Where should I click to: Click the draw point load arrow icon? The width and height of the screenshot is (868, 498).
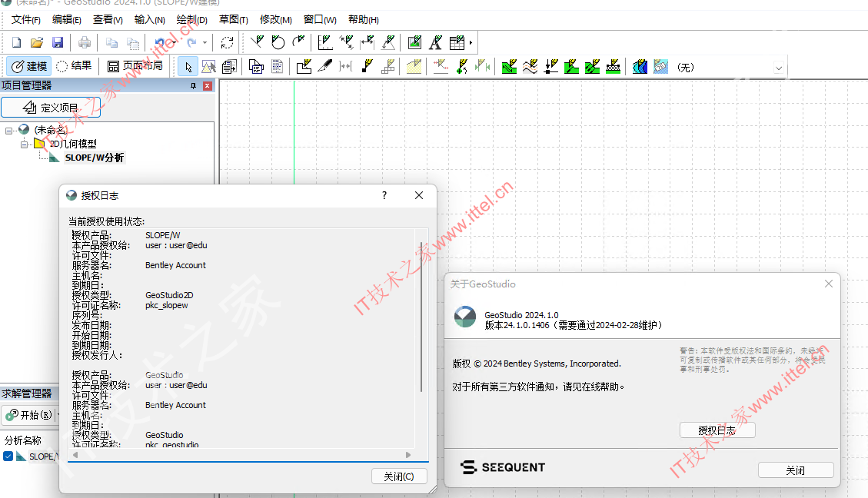(551, 67)
